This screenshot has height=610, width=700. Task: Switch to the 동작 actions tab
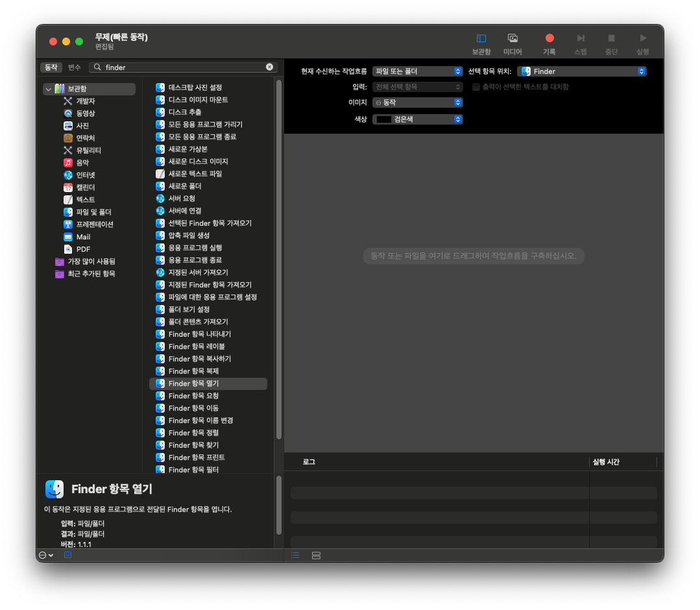tap(51, 67)
